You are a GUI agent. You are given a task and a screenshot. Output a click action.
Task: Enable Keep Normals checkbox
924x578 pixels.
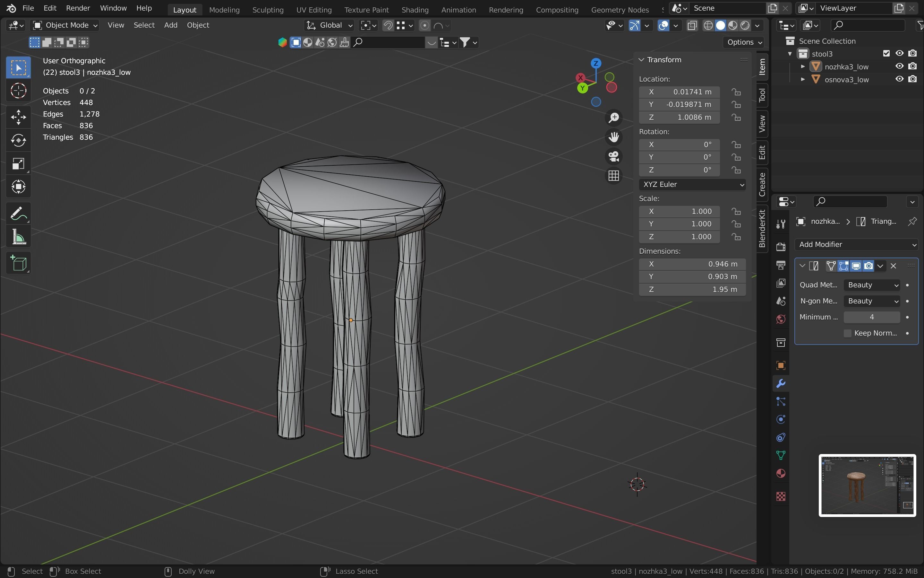[x=848, y=333]
